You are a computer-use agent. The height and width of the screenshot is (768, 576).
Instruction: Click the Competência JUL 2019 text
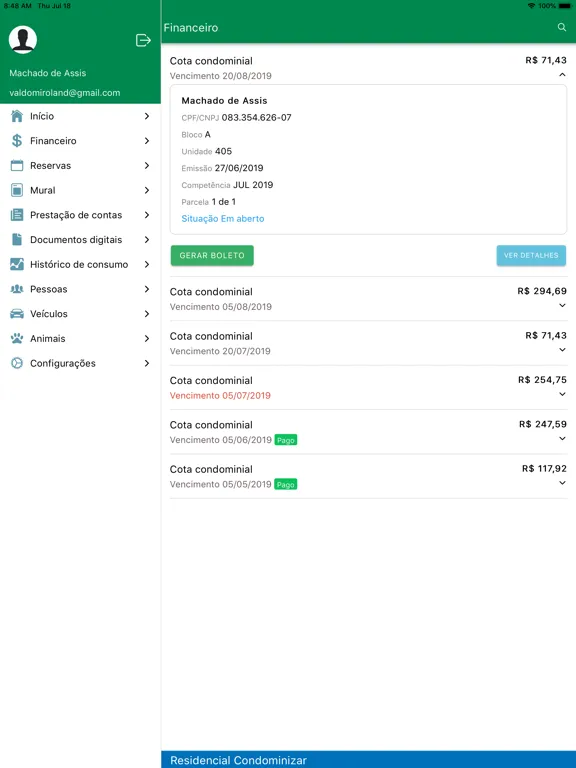[227, 185]
